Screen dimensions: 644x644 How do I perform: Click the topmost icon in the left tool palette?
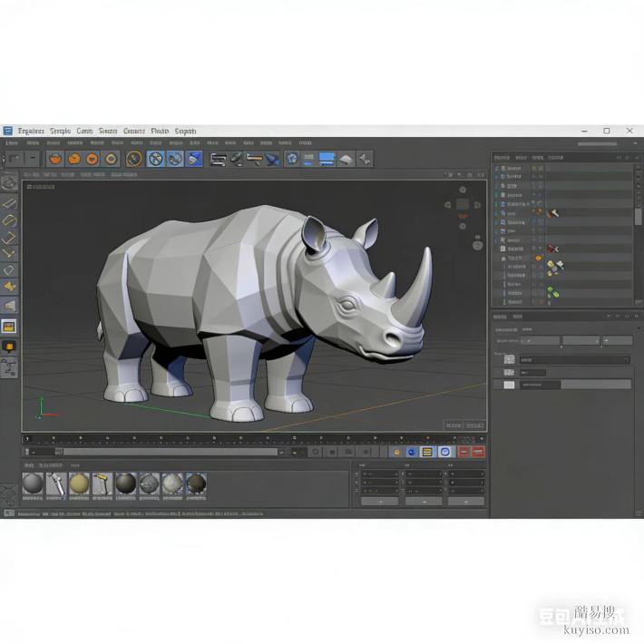[x=9, y=183]
